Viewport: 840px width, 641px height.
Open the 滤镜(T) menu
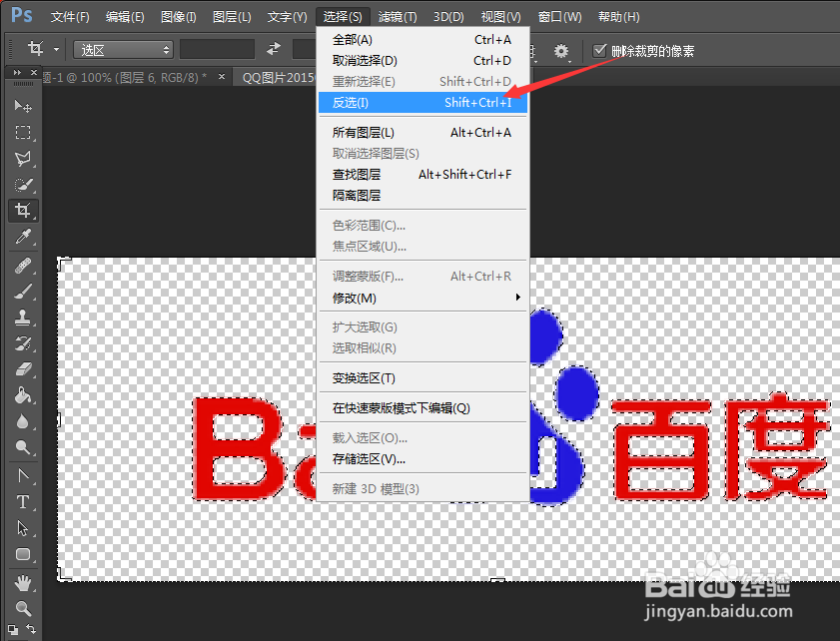point(398,17)
